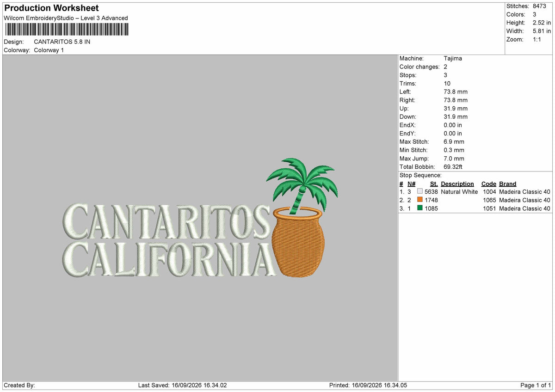555x392 pixels.
Task: Click thread code 1004
Action: pos(489,192)
